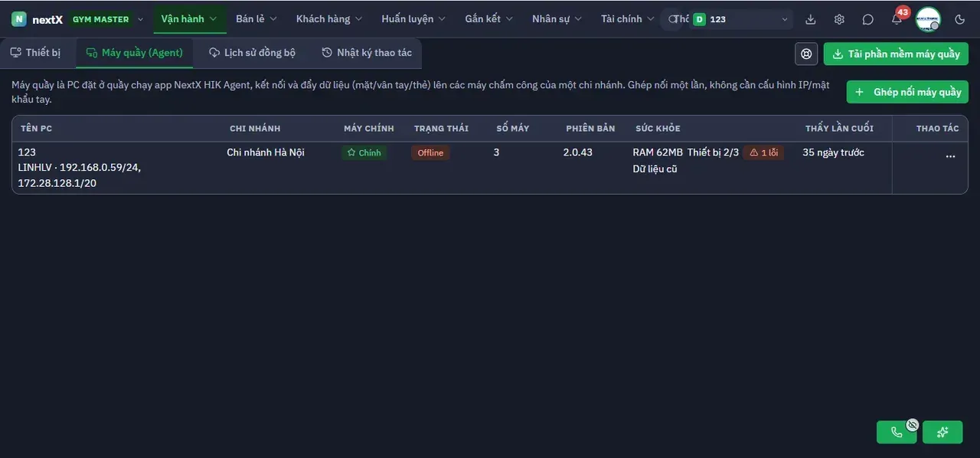980x458 pixels.
Task: Click the search icon in the top bar
Action: [673, 19]
